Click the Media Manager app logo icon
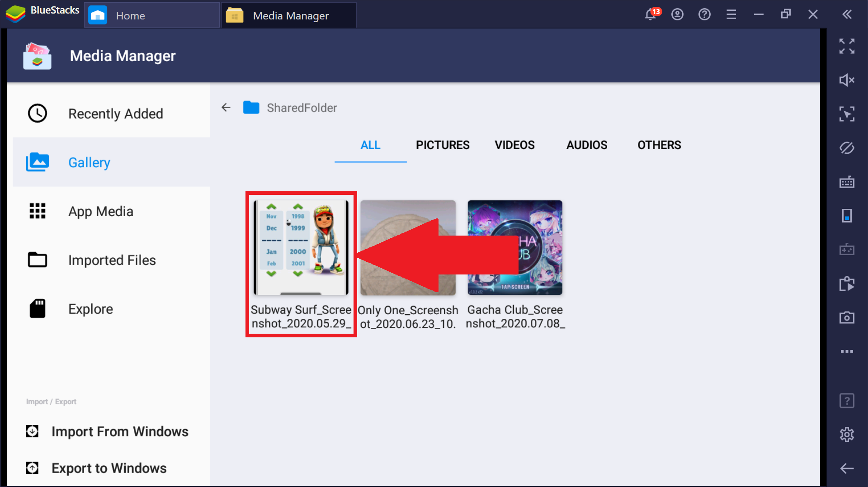868x487 pixels. click(x=37, y=56)
